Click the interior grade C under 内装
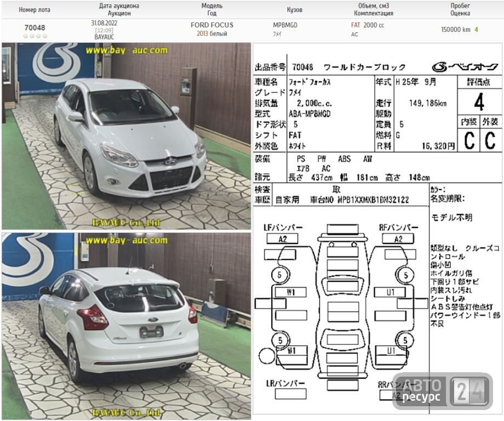The width and height of the screenshot is (504, 421). coord(469,140)
